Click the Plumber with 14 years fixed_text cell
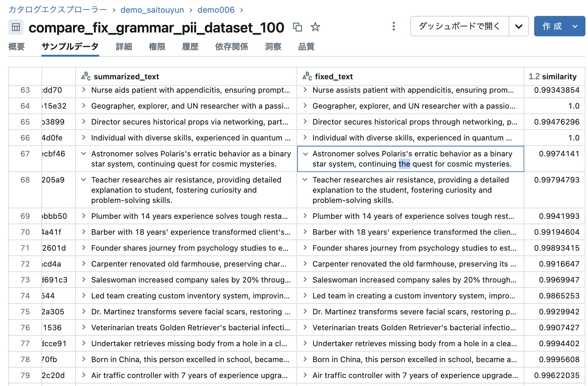Image resolution: width=588 pixels, height=386 pixels. [410, 216]
